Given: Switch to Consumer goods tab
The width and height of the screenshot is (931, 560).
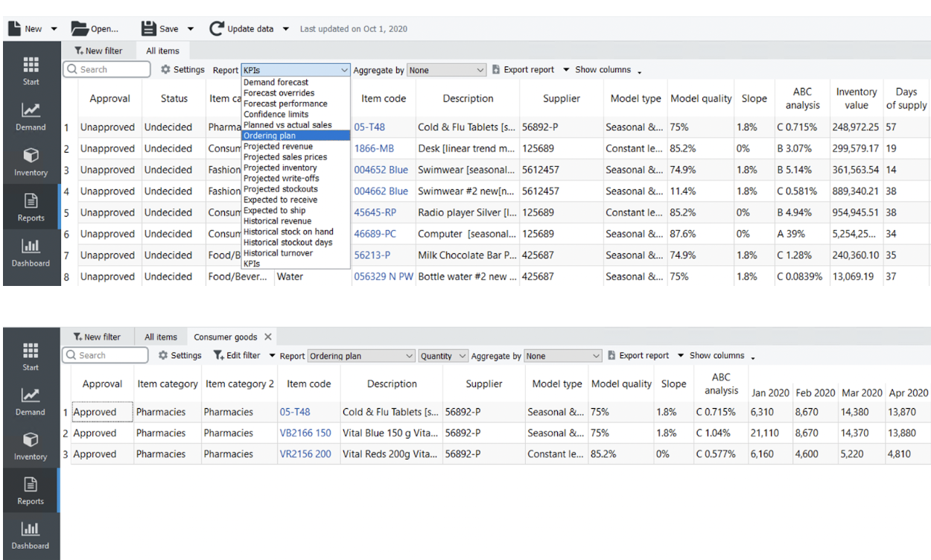Looking at the screenshot, I should click(x=225, y=337).
